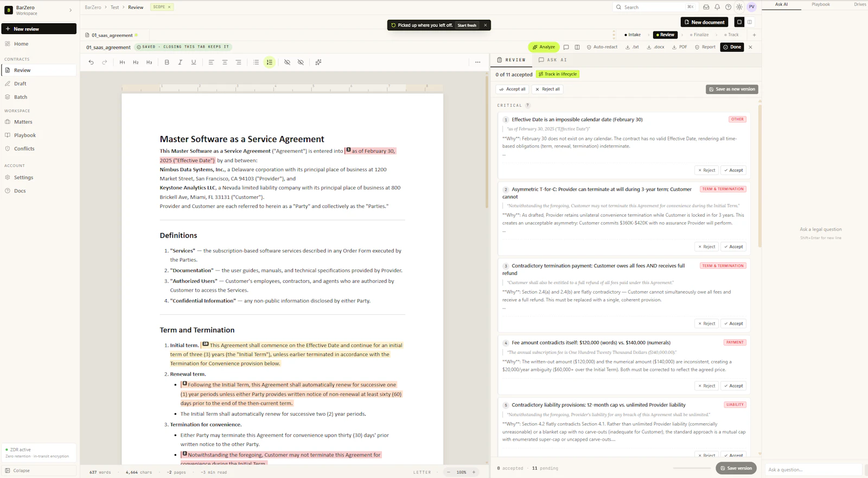Reject the Fee amount contradiction issue
Viewport: 868px width, 478px height.
click(x=707, y=386)
